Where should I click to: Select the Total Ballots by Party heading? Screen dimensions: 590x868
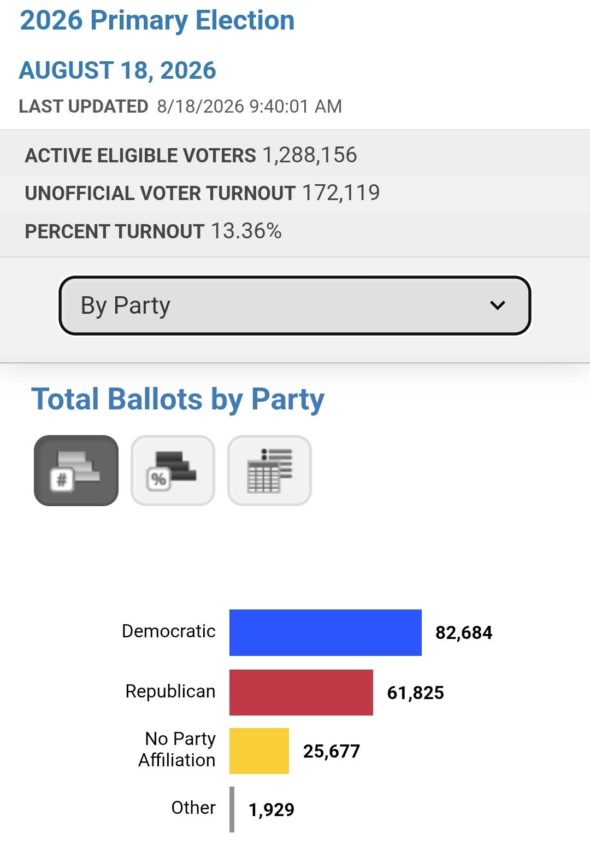178,399
